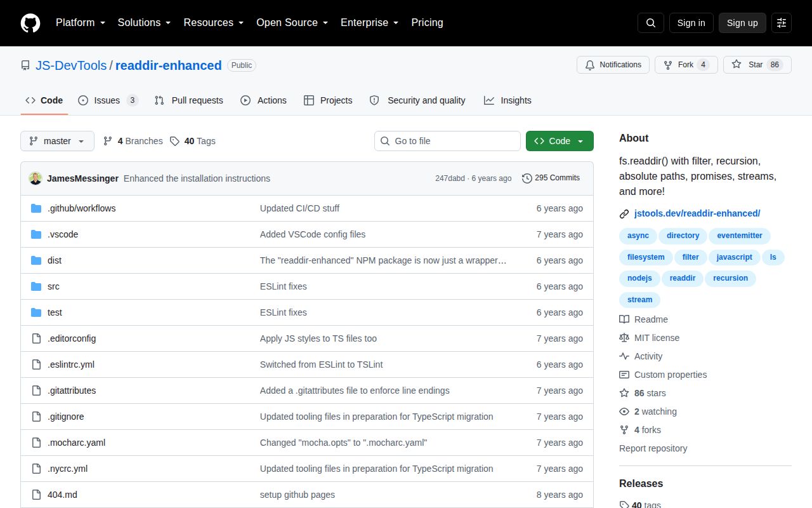Star the repository with the star button

coord(757,65)
